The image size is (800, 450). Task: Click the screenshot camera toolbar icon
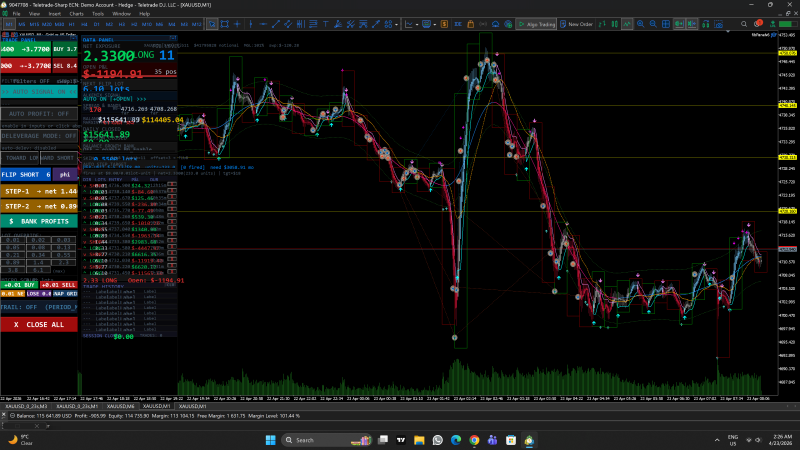718,24
